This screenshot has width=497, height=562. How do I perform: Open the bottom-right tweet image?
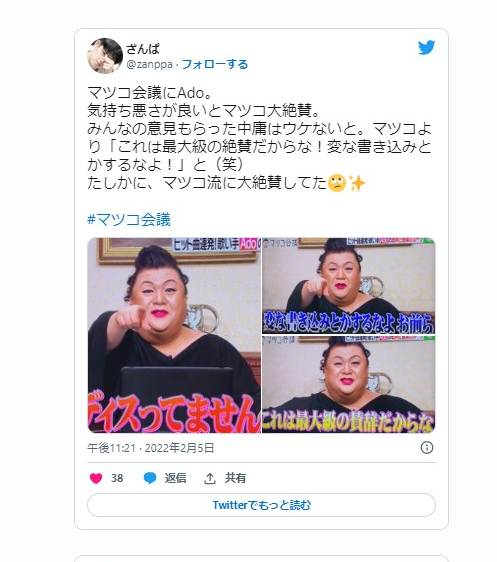point(349,385)
